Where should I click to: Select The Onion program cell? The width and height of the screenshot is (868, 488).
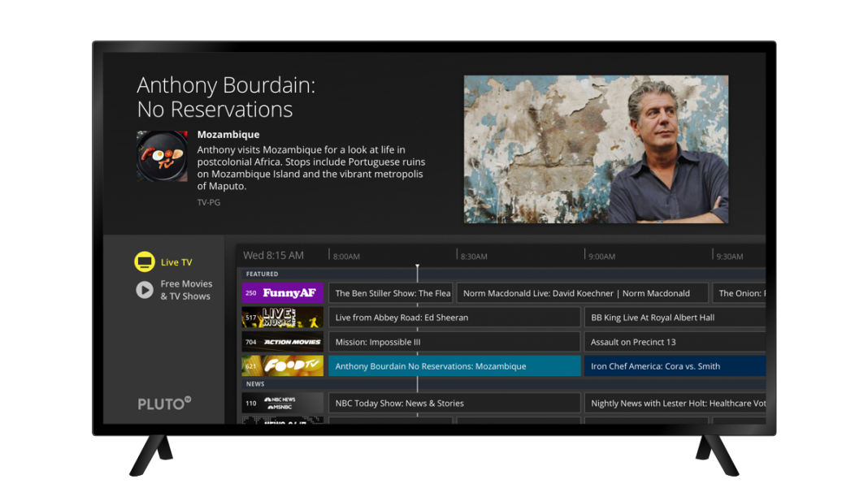coord(739,293)
